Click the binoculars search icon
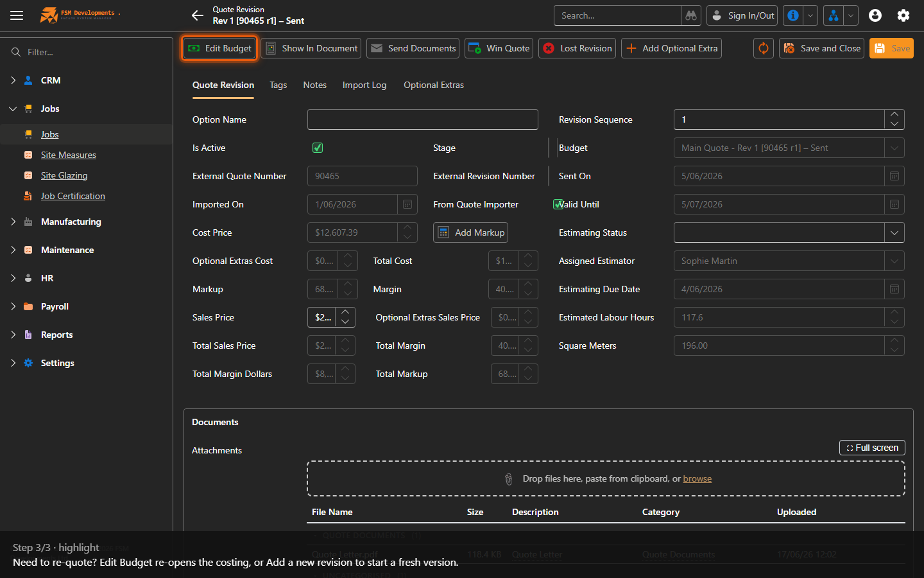 coord(691,15)
